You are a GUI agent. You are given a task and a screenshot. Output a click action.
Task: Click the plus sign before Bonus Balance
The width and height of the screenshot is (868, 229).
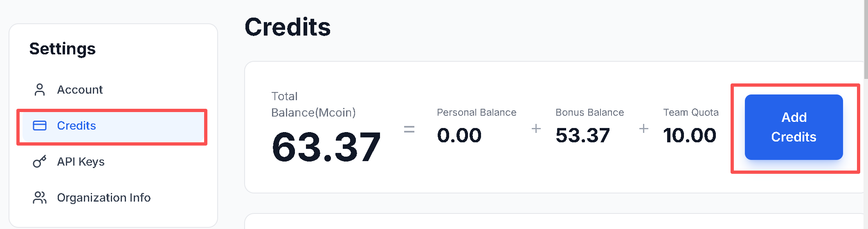click(x=536, y=129)
